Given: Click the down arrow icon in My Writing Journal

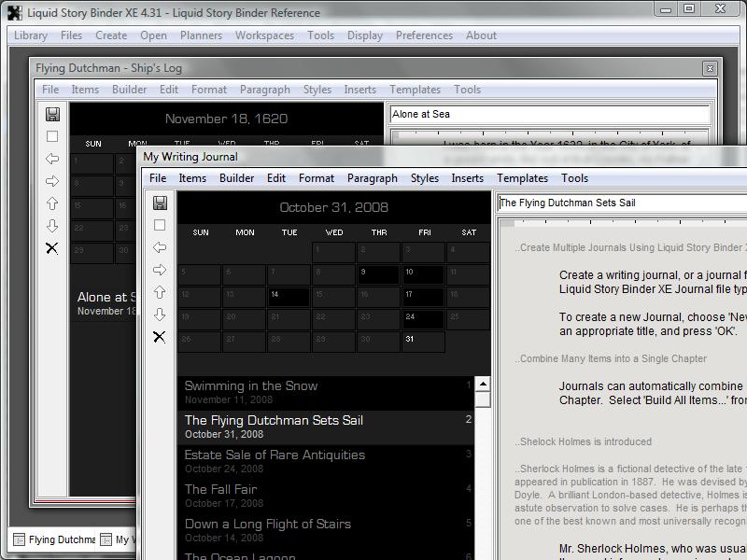Looking at the screenshot, I should click(160, 315).
